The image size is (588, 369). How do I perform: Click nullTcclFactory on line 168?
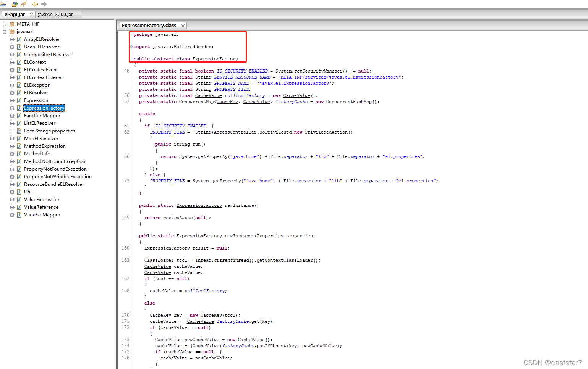tap(205, 291)
